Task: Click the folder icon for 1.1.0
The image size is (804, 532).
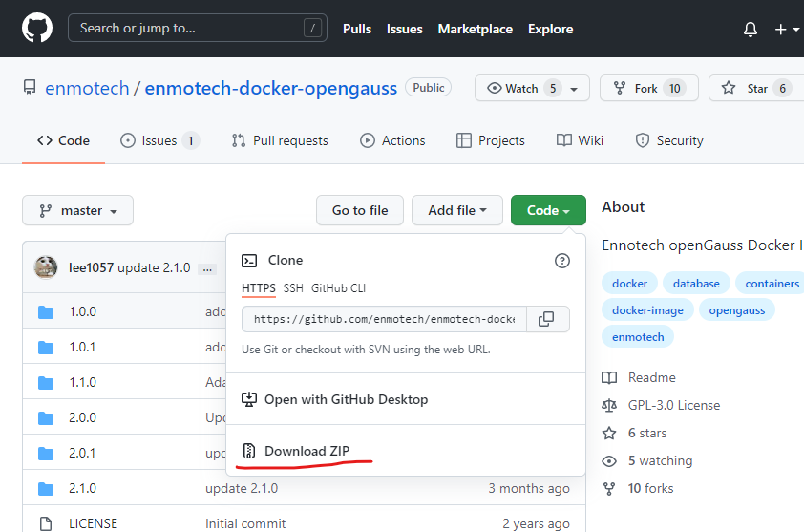Action: tap(46, 383)
